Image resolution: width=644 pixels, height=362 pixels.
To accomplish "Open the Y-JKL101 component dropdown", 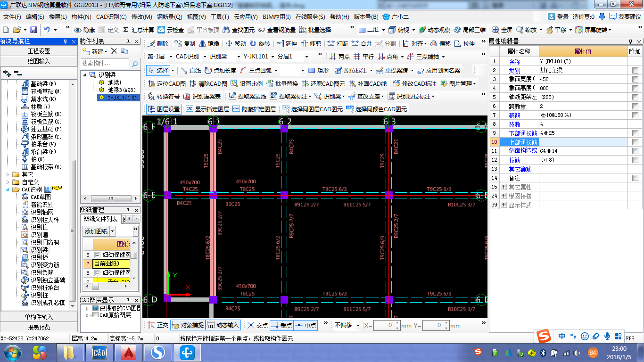I will coord(273,57).
